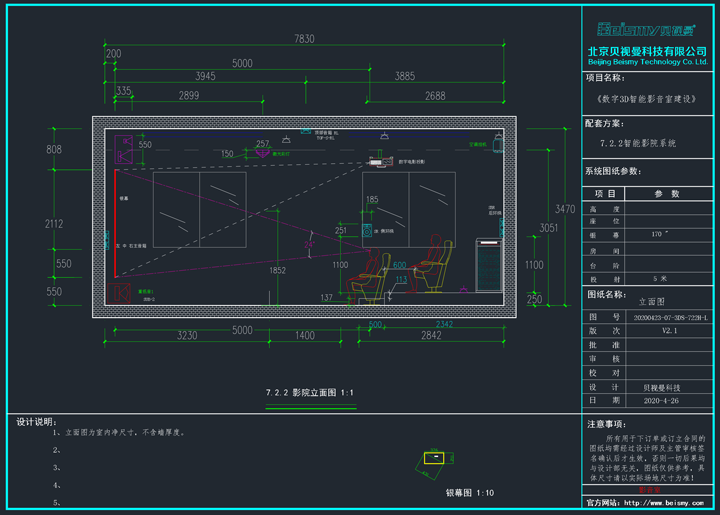Click the cyan 113 dimension text
The width and height of the screenshot is (720, 515).
click(401, 279)
